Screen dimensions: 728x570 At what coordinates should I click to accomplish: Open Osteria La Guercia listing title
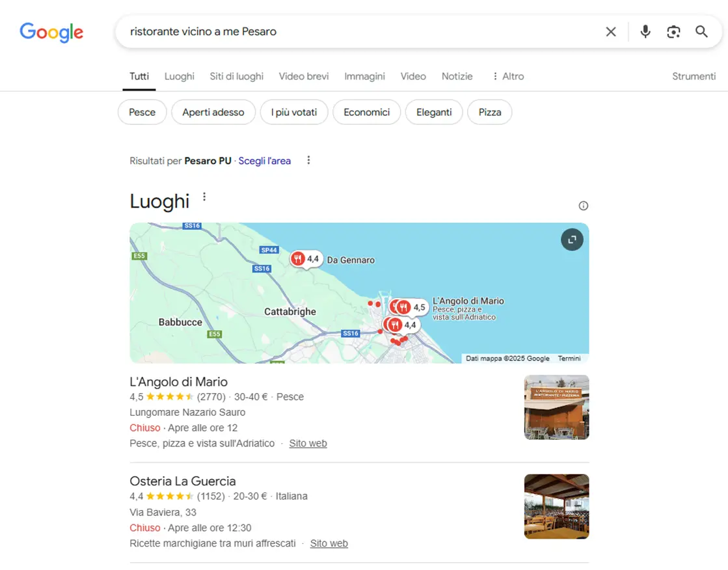pyautogui.click(x=182, y=481)
